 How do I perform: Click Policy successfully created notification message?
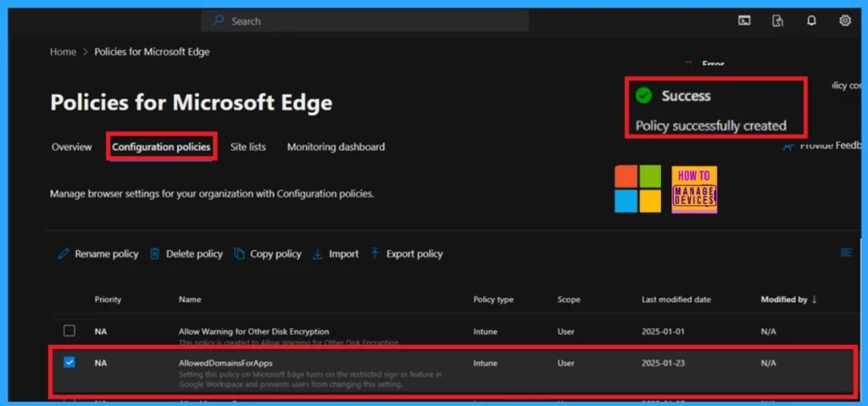[711, 125]
